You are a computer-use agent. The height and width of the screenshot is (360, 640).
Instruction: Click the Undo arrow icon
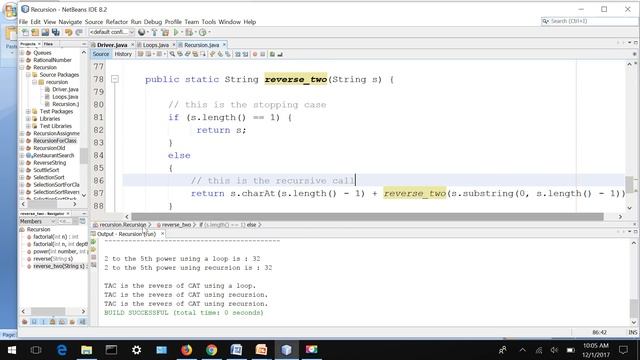click(x=68, y=32)
